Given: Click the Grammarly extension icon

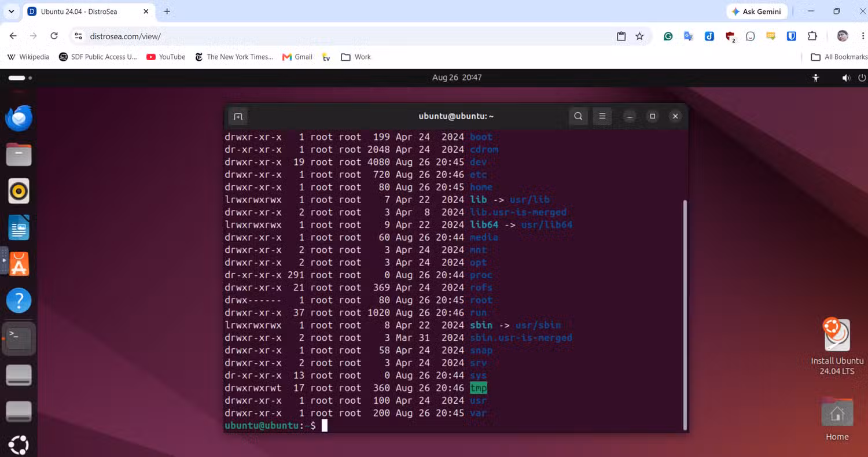Looking at the screenshot, I should pyautogui.click(x=668, y=36).
